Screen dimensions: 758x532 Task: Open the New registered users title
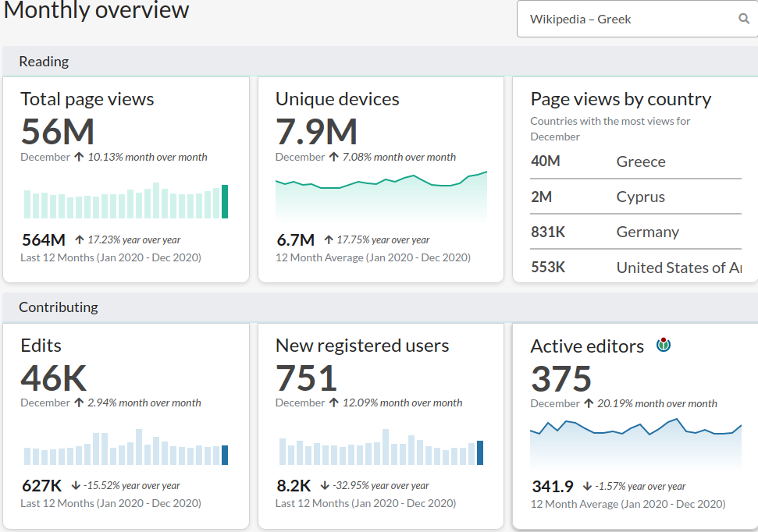[x=362, y=346]
